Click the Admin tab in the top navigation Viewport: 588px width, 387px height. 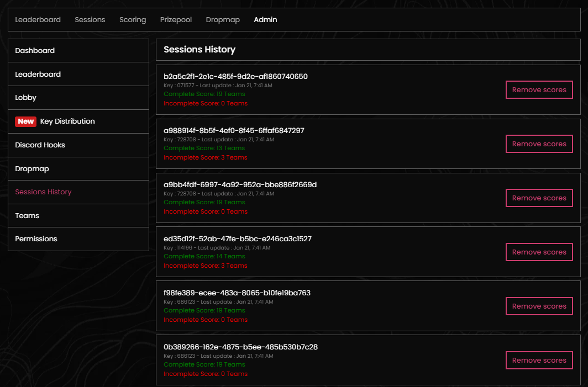pos(265,20)
